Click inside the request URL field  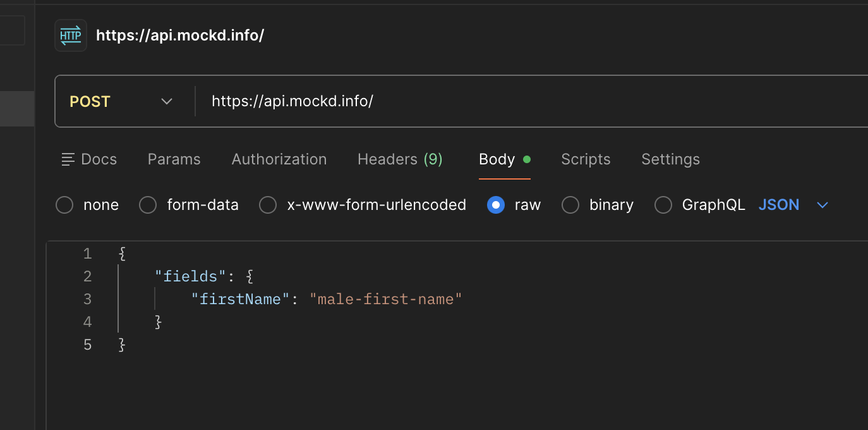coord(379,101)
